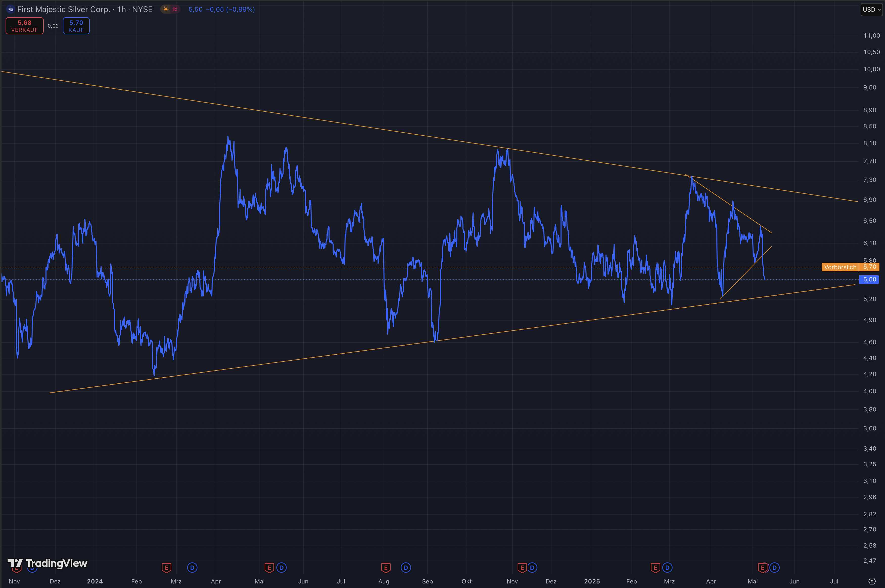The width and height of the screenshot is (885, 588).
Task: Click the blue 5,50 current price label
Action: pos(869,279)
